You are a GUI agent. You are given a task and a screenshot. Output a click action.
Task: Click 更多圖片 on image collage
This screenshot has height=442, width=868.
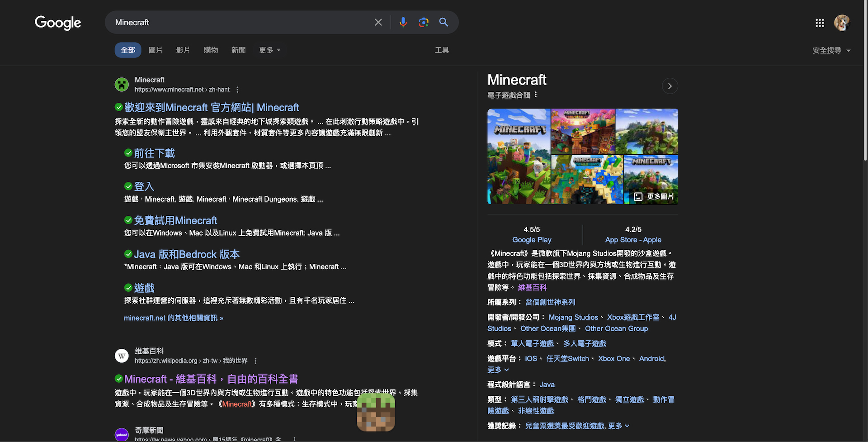(x=654, y=196)
